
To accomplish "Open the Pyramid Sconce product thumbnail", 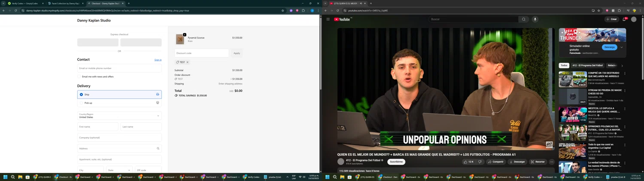I will tap(180, 39).
